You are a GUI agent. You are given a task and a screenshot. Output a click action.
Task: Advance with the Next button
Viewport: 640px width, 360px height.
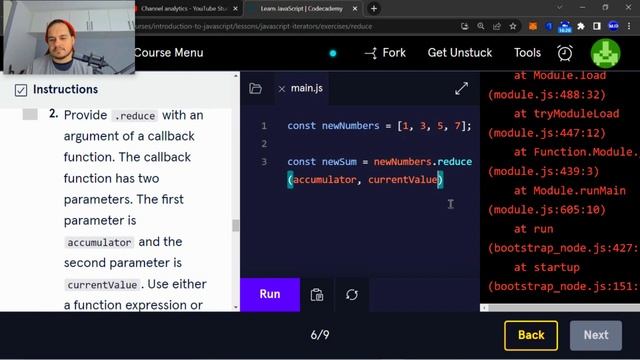point(596,335)
